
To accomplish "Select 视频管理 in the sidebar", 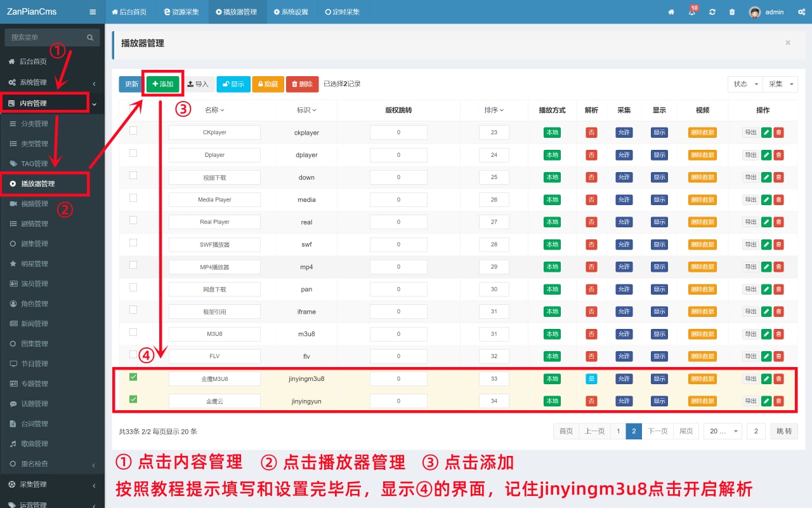I will click(x=34, y=204).
